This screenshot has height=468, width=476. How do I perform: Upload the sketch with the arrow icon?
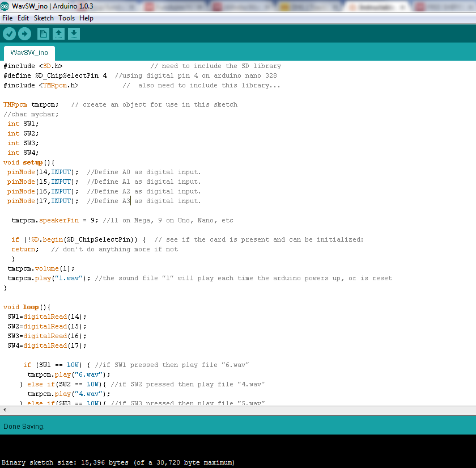(x=24, y=33)
